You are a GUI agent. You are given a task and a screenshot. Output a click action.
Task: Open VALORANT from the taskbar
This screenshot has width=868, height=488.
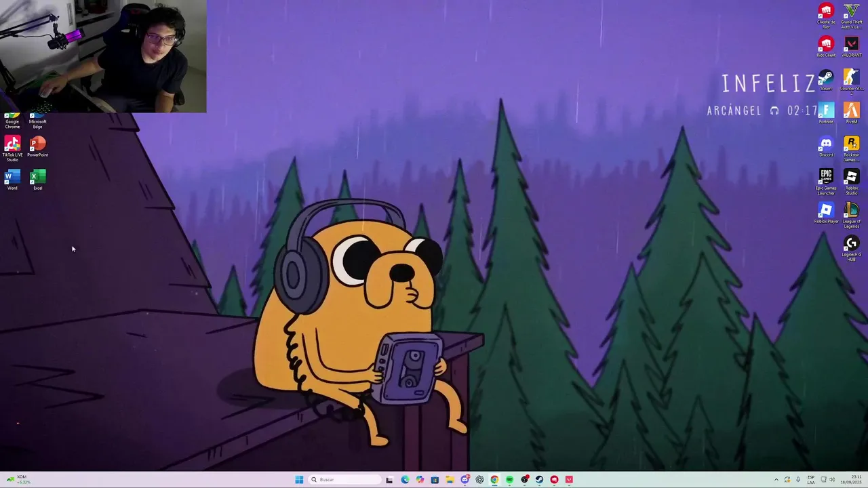pyautogui.click(x=569, y=479)
